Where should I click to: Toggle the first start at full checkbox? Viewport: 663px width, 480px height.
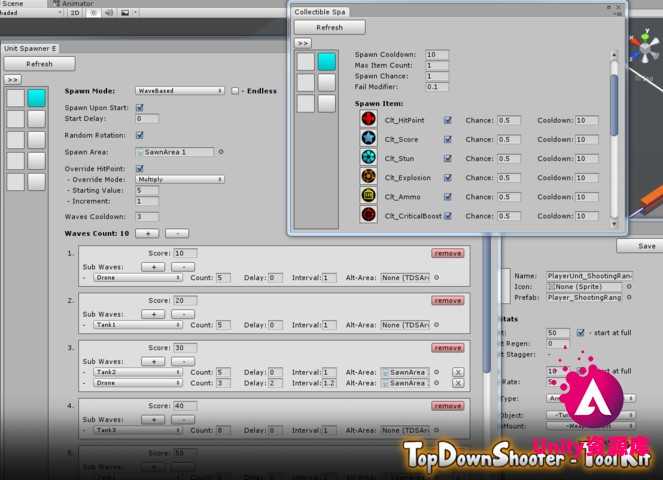click(581, 333)
